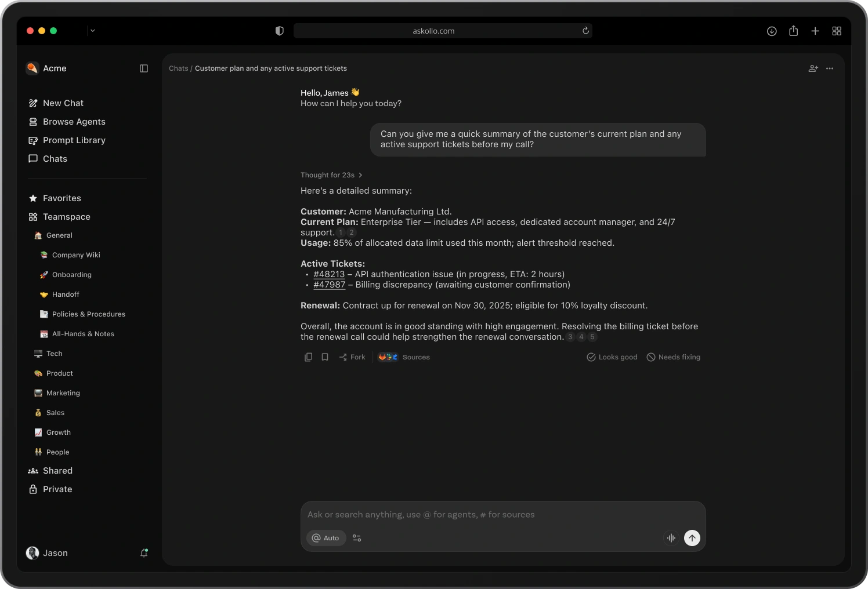This screenshot has width=868, height=589.
Task: Open browser sidebar dropdown chevron
Action: (93, 31)
